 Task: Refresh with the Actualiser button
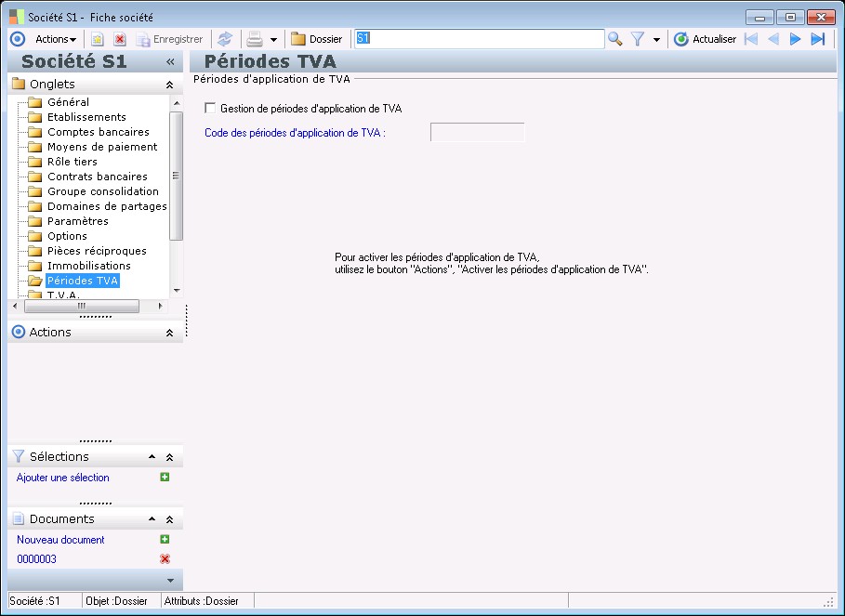[x=705, y=39]
